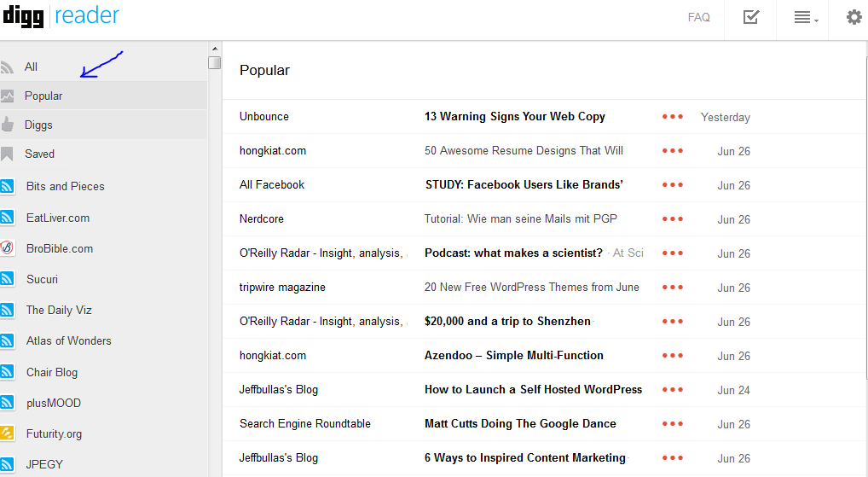Screen dimensions: 868x477
Task: Open article 13 Warning Signs Your Web Copy
Action: [x=515, y=116]
